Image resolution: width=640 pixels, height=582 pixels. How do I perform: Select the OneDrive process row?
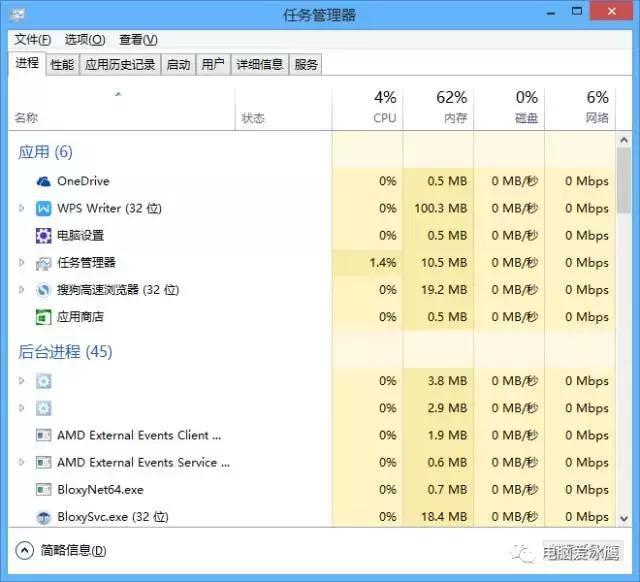(311, 181)
